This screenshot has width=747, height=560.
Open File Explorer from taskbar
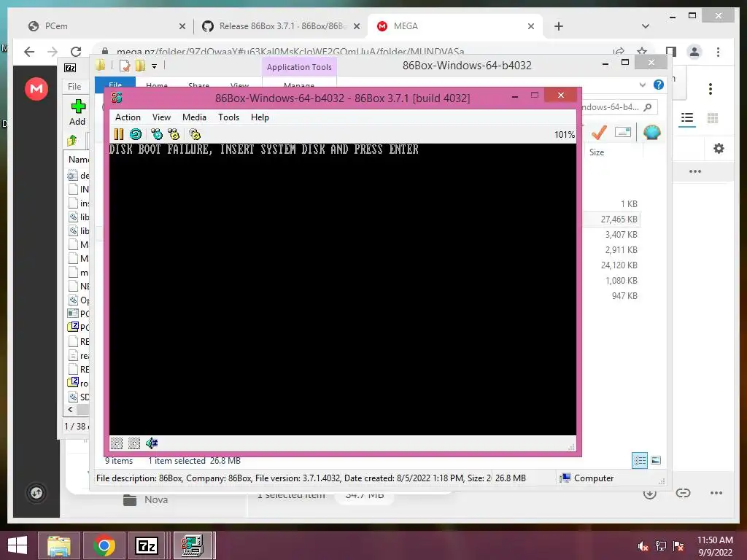59,545
